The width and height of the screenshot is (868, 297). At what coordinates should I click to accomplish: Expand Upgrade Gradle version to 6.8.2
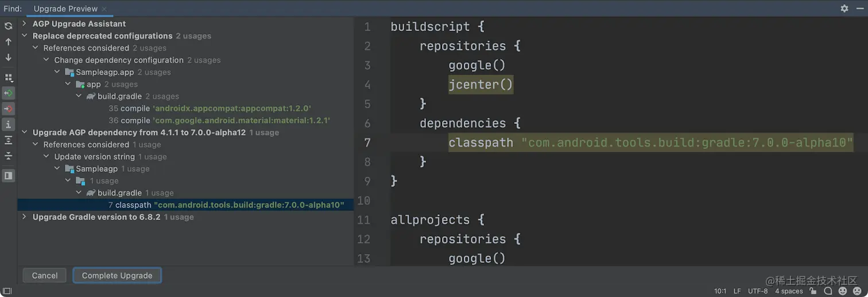[24, 217]
